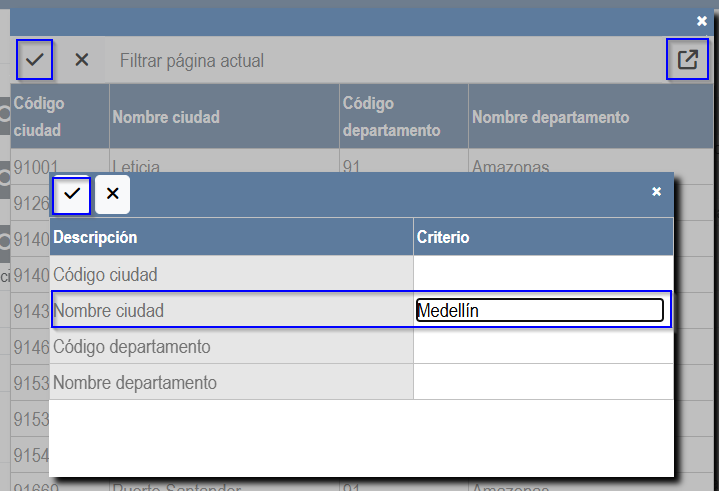Sort by Código departamento grid header
Viewport: 719px width, 491px height.
(403, 117)
